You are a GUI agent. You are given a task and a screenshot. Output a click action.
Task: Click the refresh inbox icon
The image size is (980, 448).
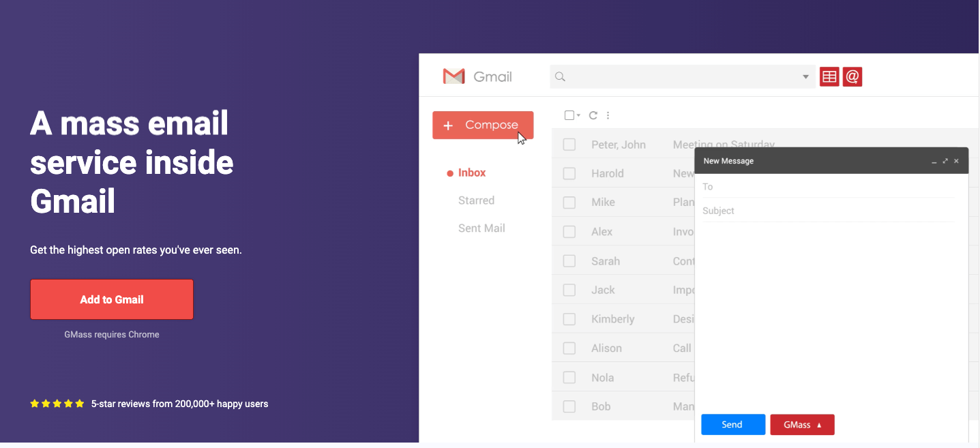[x=593, y=115]
